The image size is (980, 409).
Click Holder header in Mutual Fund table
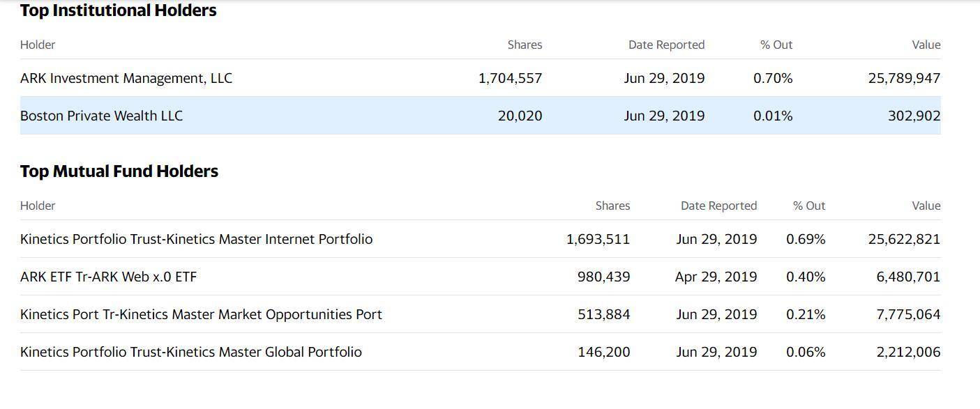[38, 206]
